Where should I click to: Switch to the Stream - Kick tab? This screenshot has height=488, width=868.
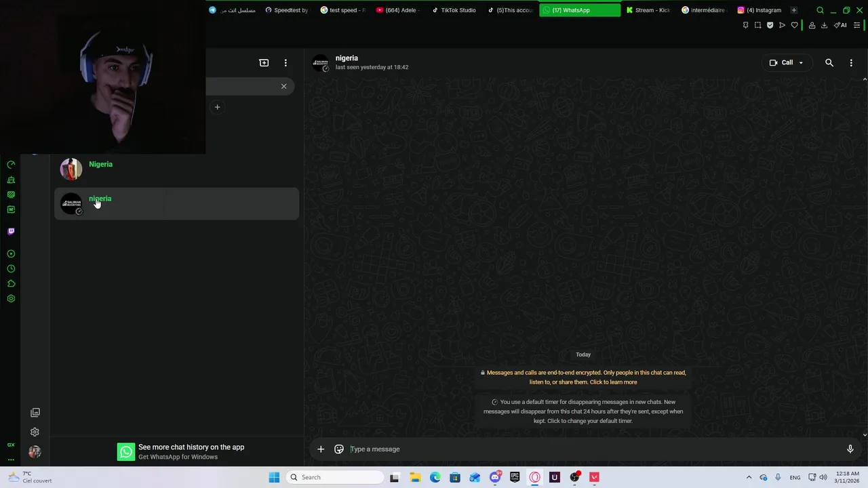click(648, 10)
